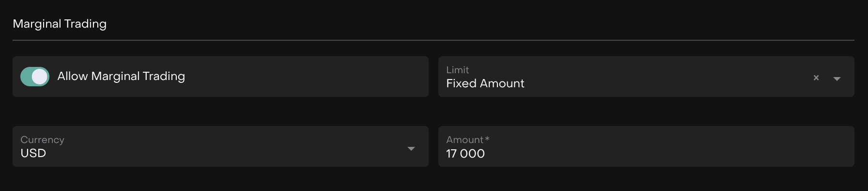Click the Marginal Trading section heading
The image size is (868, 191).
tap(60, 24)
